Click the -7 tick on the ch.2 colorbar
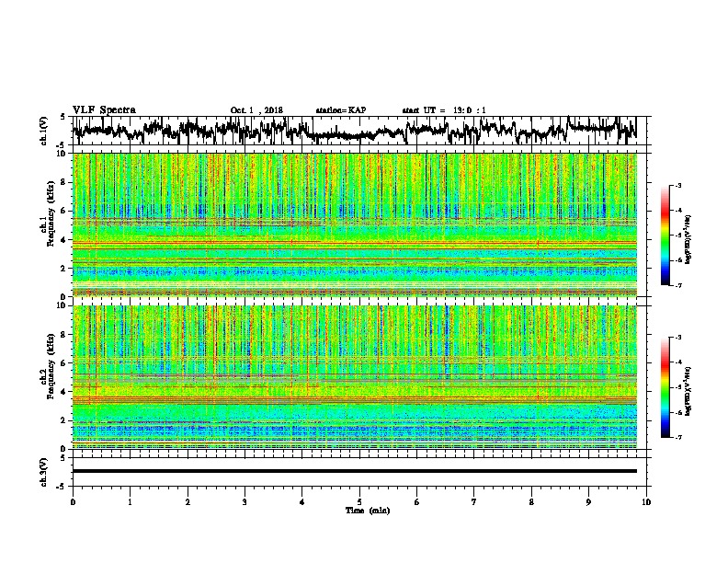 [x=677, y=437]
